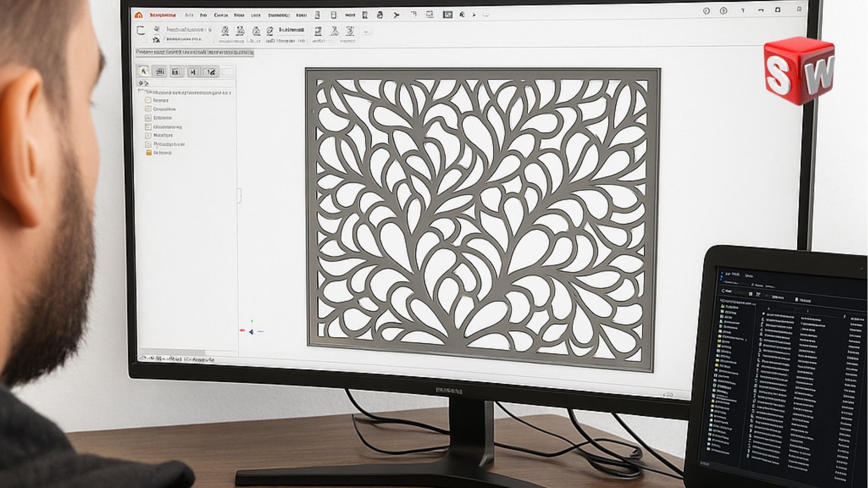Open the first menu right of the red app name

point(189,15)
